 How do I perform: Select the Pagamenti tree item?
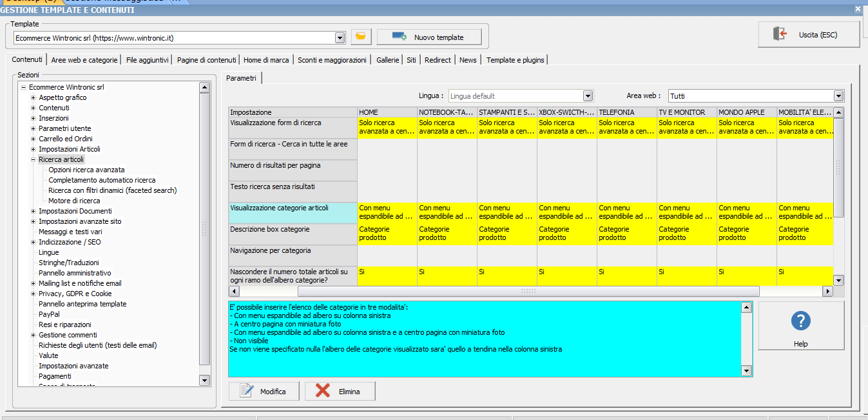pos(55,376)
